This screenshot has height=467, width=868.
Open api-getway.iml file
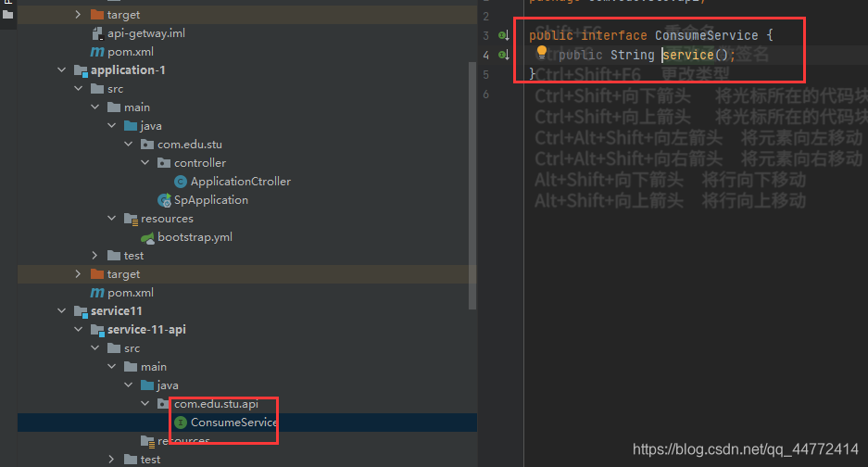(146, 33)
